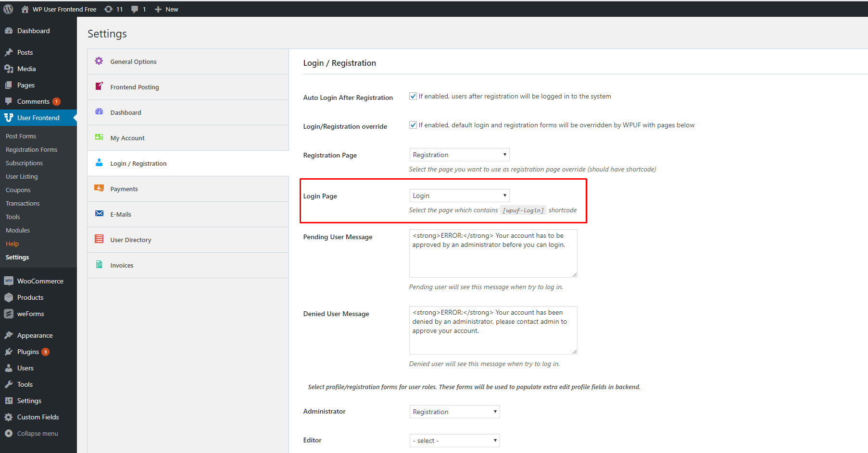The image size is (868, 453).
Task: Switch to User Directory tab
Action: [x=188, y=240]
